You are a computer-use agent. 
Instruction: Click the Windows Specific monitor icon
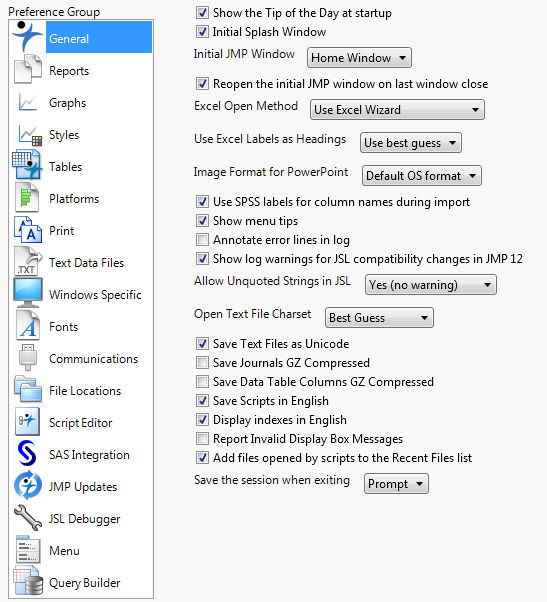[x=28, y=293]
